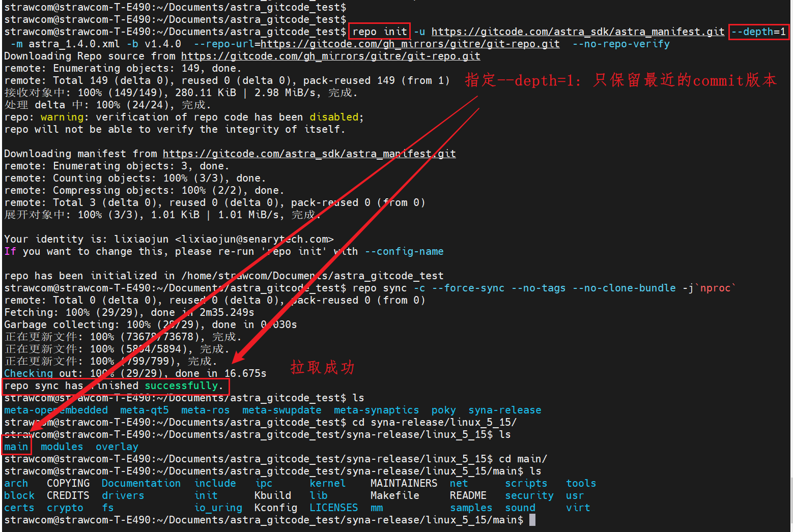This screenshot has width=793, height=532.
Task: Click the --config-name option text
Action: [404, 251]
